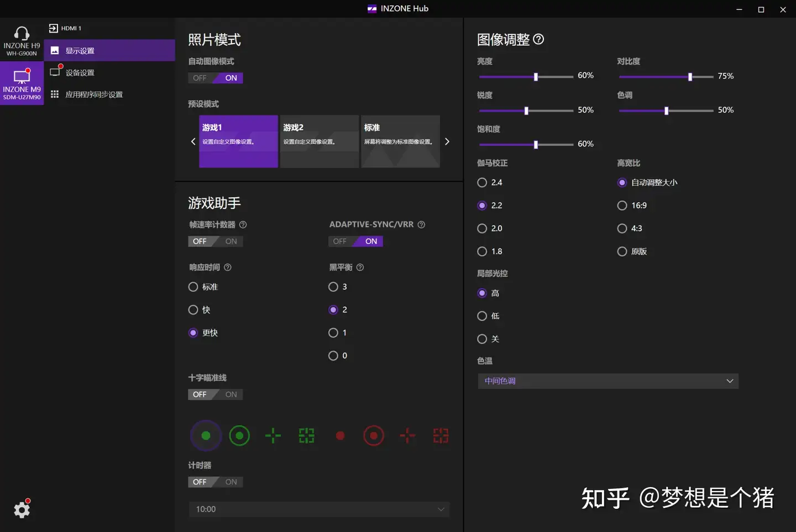
Task: Toggle 自动图像模式 switch
Action: pos(216,78)
